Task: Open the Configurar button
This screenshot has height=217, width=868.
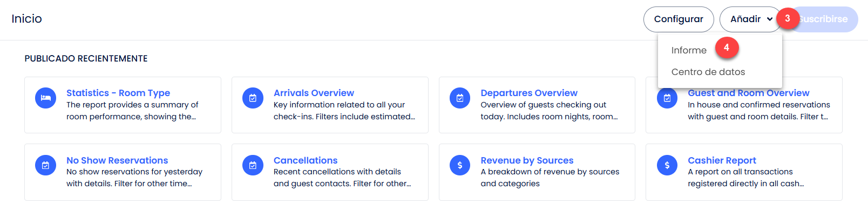Action: (x=679, y=19)
